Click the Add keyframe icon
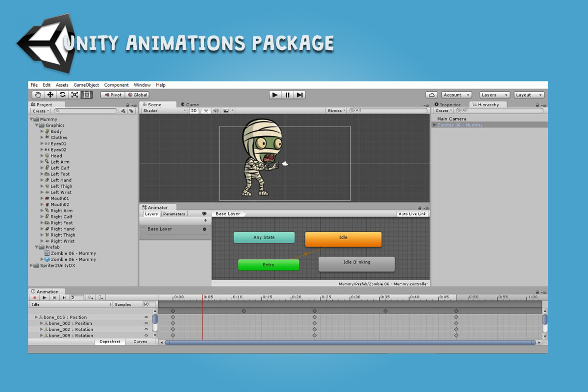The height and width of the screenshot is (392, 588). coord(90,297)
